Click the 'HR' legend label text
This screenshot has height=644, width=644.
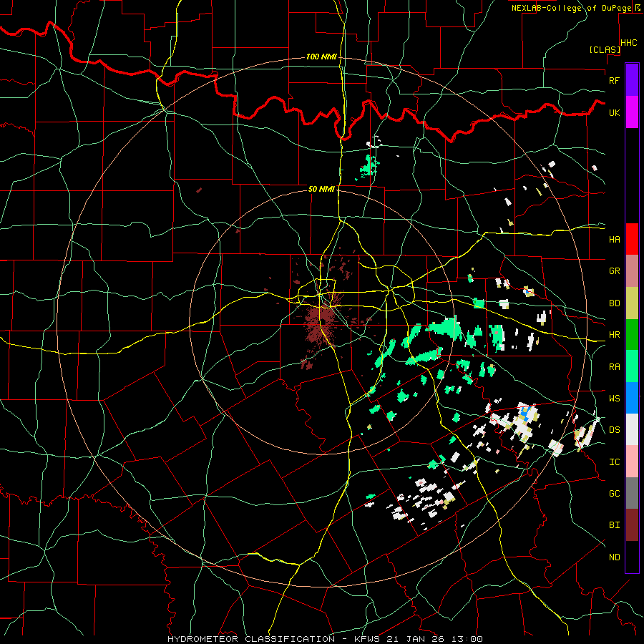(614, 335)
